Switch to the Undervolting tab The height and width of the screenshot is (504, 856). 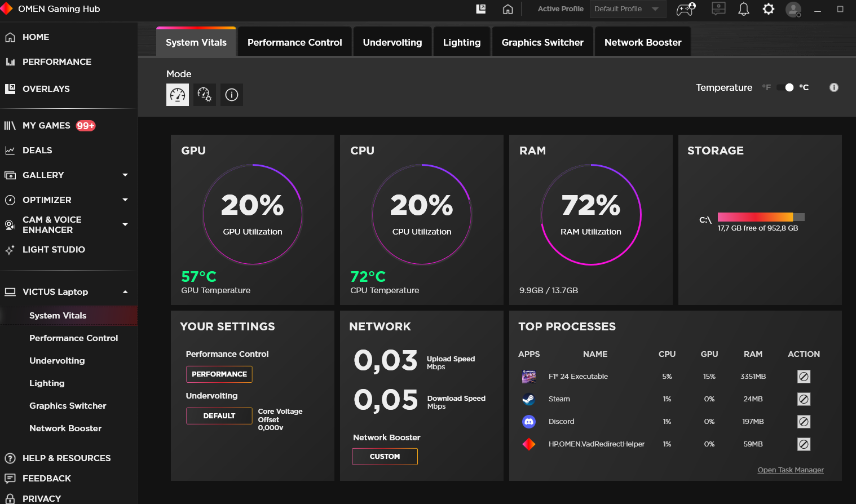tap(392, 42)
